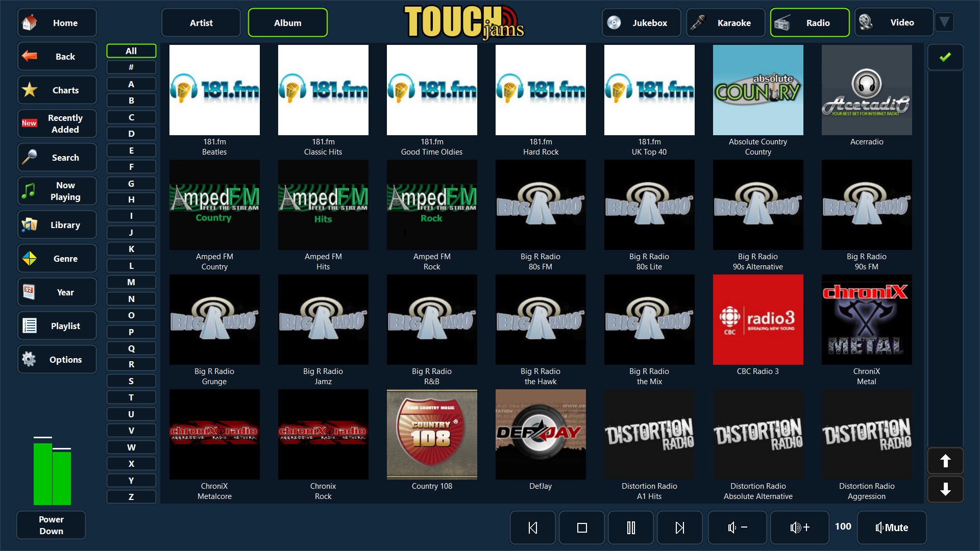
Task: Play the CBC Radio 3 station
Action: 757,319
